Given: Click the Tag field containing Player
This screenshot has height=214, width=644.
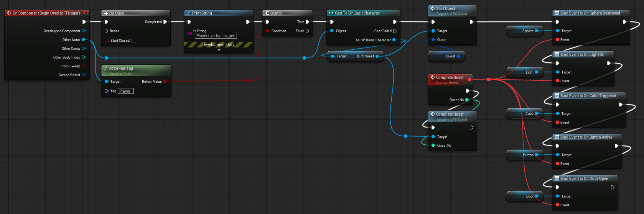Looking at the screenshot, I should tap(125, 91).
